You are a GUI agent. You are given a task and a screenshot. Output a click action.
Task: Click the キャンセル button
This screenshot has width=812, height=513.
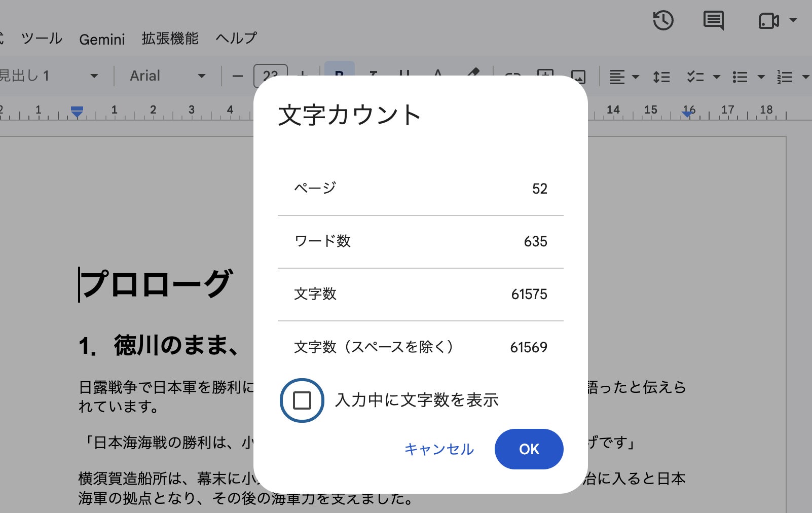coord(439,449)
